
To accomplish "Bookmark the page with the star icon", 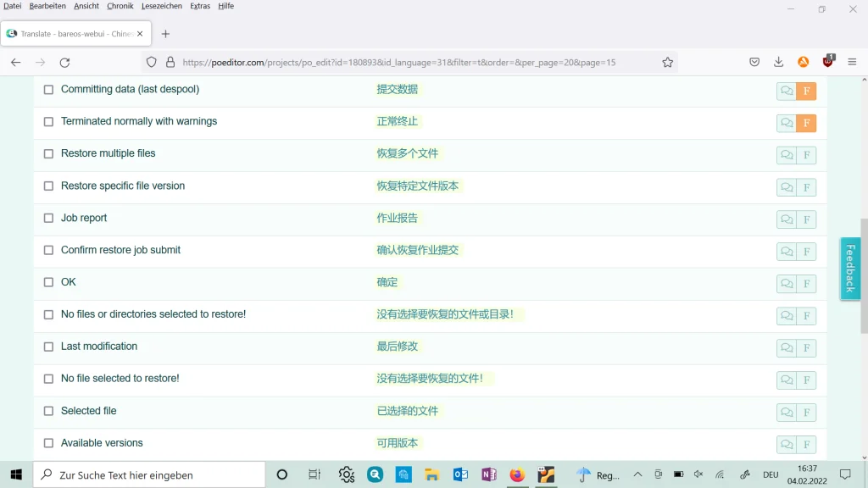I will [667, 62].
